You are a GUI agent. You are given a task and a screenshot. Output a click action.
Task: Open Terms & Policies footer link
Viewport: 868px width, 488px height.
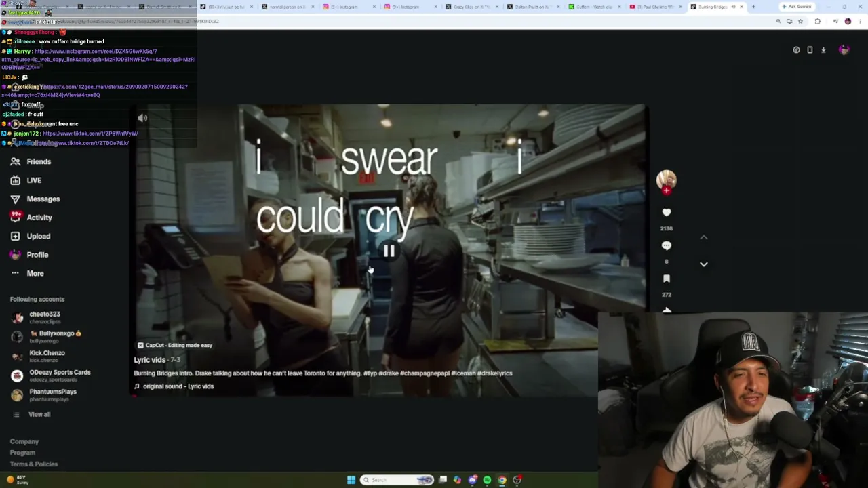point(34,464)
